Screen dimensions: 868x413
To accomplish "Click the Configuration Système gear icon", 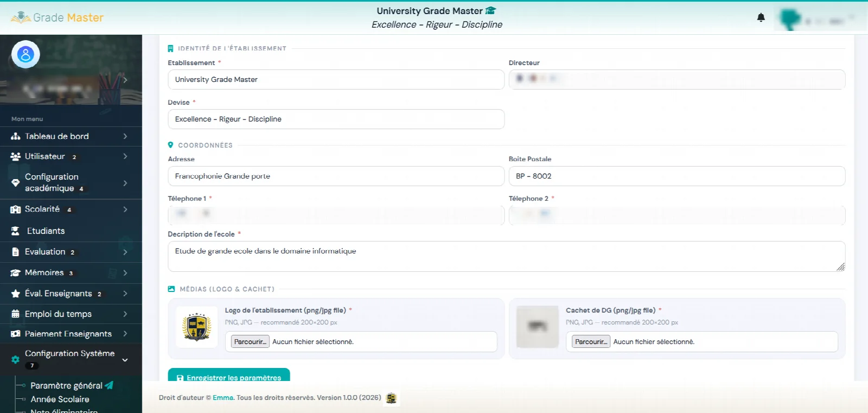I will (16, 359).
